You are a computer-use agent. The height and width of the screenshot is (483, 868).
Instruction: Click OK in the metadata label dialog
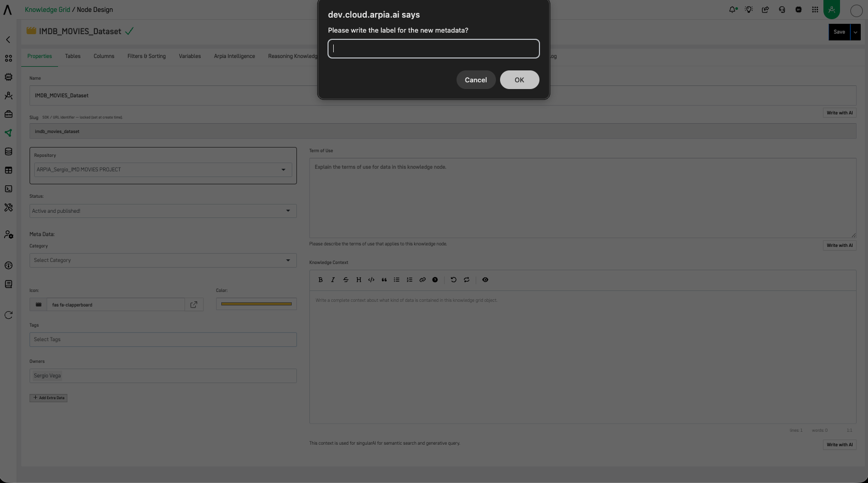coord(519,80)
